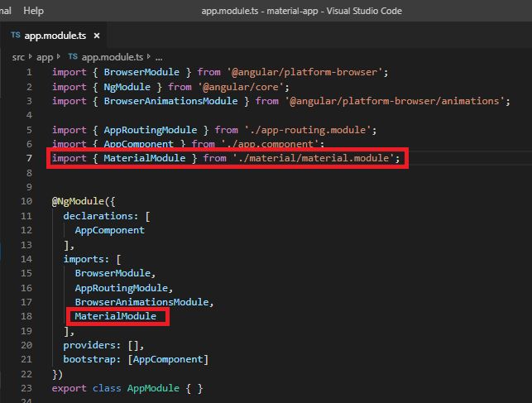Viewport: 532px width, 403px height.
Task: Click AppRoutingModule in the imports array
Action: (122, 288)
